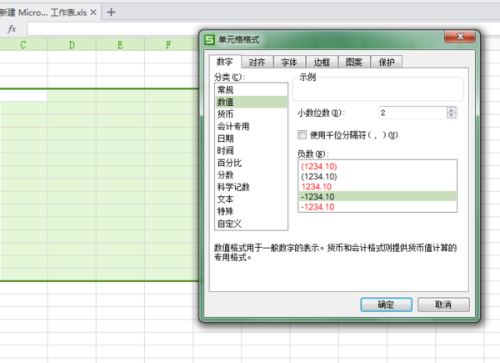The width and height of the screenshot is (500, 363).
Task: Click the 小数位数 input field
Action: click(x=413, y=113)
